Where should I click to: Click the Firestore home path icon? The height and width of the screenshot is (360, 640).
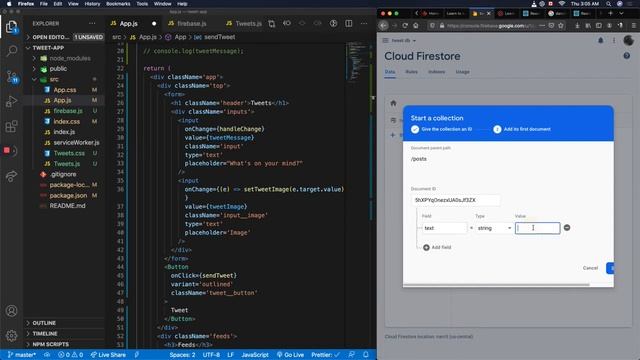[393, 103]
